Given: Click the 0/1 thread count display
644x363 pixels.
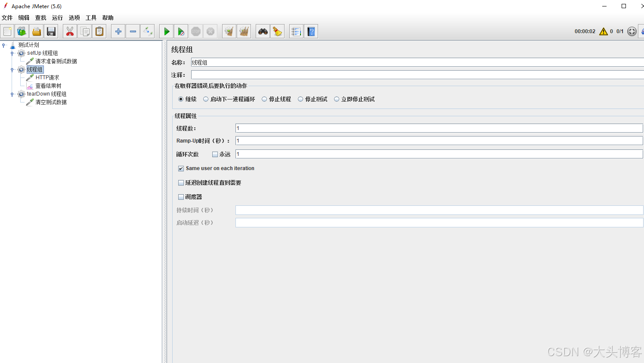Looking at the screenshot, I should 620,31.
